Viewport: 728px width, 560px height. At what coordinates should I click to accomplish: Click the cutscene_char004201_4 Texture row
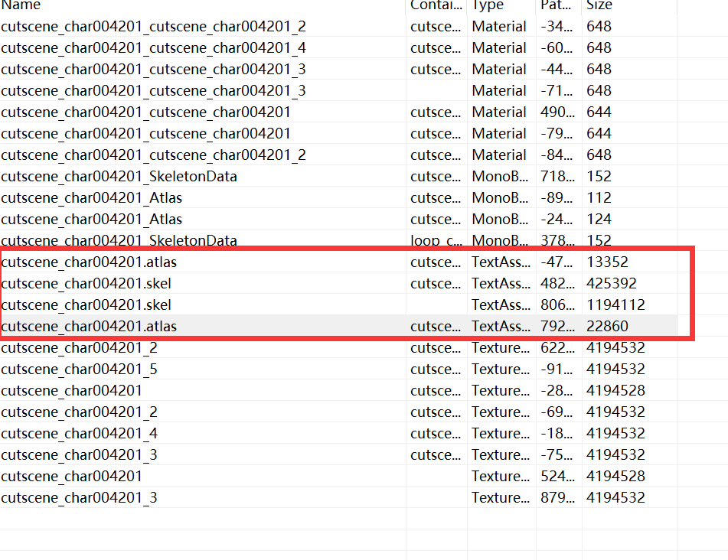click(x=80, y=433)
